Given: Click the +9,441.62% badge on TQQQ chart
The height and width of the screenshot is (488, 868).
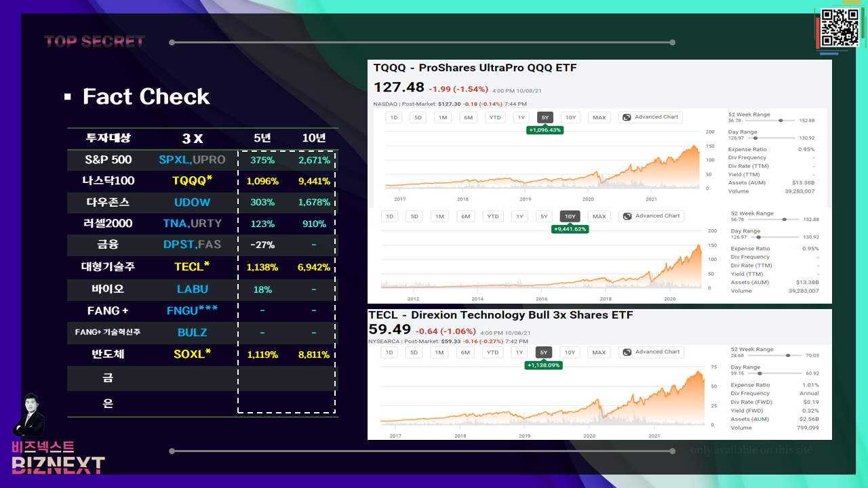Looking at the screenshot, I should click(x=570, y=229).
